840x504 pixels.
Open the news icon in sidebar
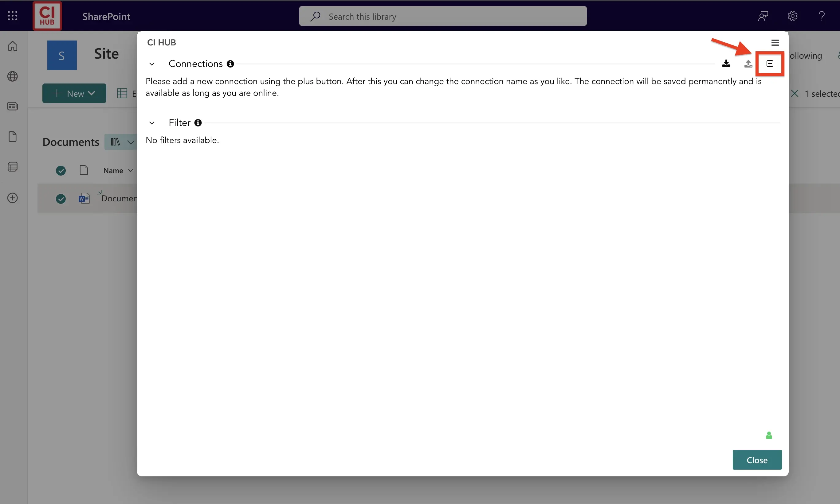click(13, 106)
